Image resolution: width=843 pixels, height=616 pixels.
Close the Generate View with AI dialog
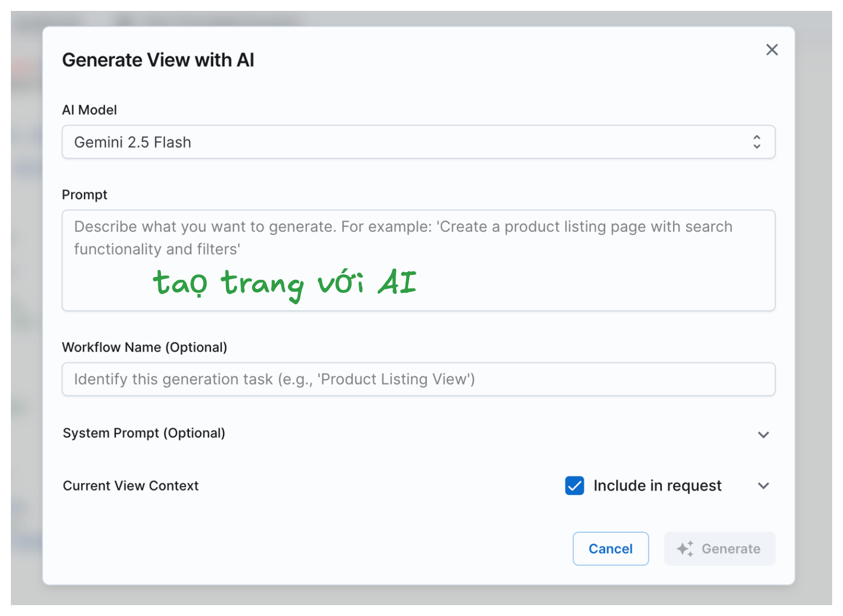tap(772, 50)
